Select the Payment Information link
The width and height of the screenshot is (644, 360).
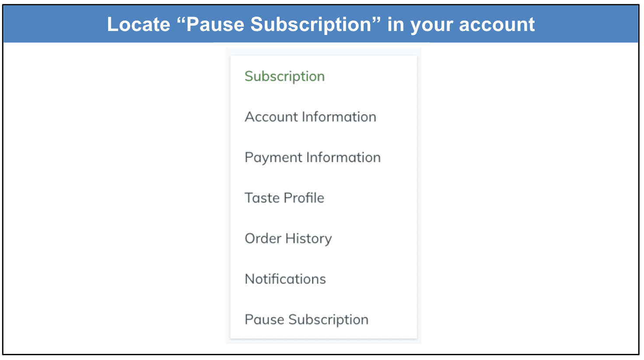pos(312,157)
